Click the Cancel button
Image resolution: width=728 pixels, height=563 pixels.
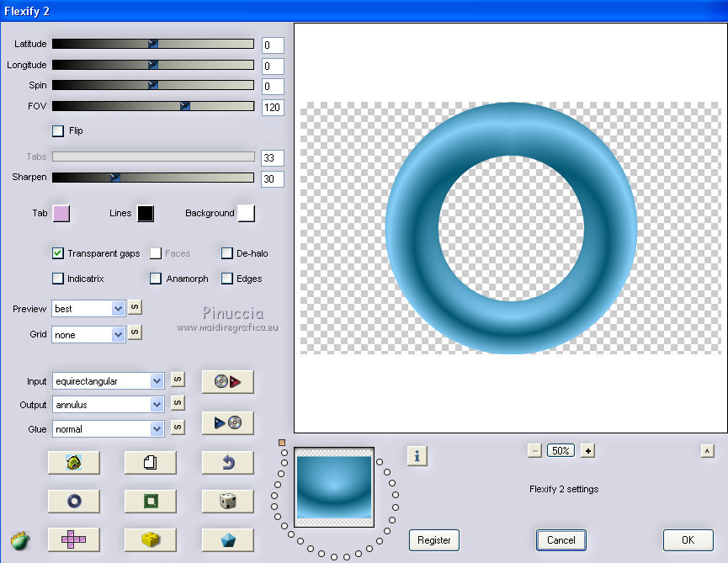tap(561, 540)
